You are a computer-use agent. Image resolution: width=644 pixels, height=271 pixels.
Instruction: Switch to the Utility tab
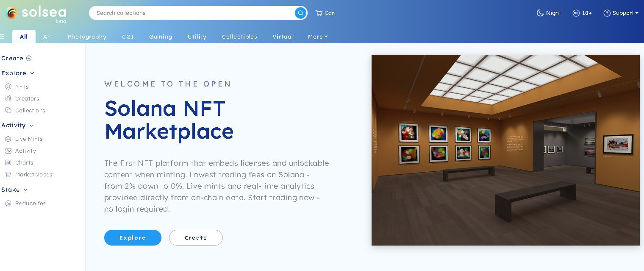point(197,37)
